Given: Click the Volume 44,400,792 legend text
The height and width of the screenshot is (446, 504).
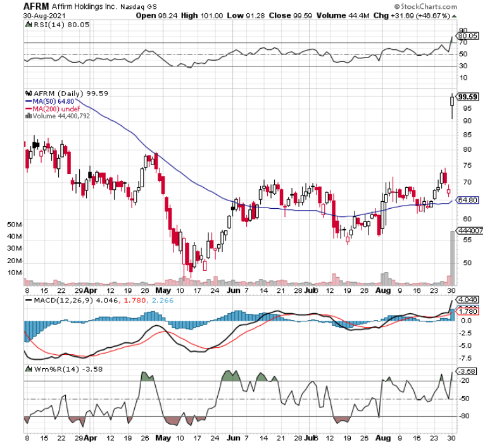Looking at the screenshot, I should [61, 116].
